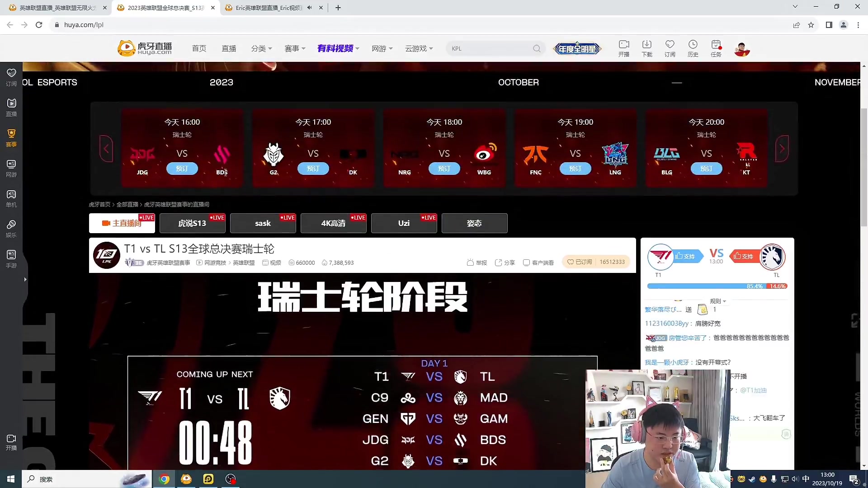Click the search magnifier icon
Viewport: 868px width, 488px height.
[537, 48]
